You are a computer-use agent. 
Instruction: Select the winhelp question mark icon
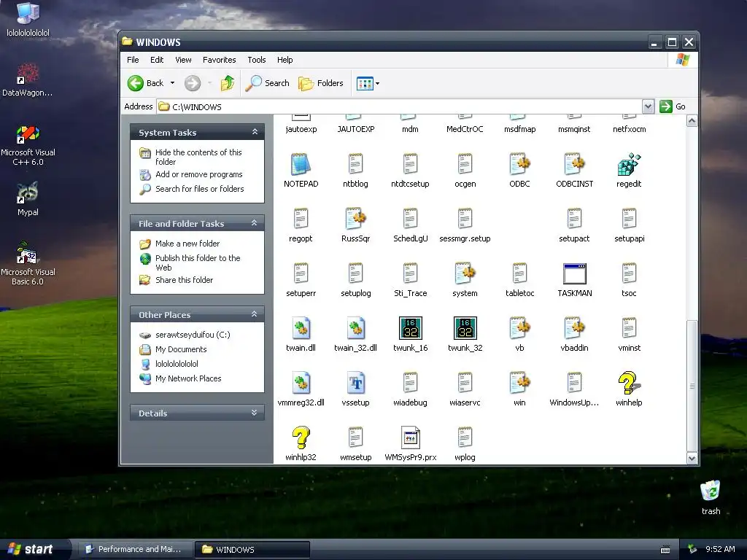click(629, 384)
